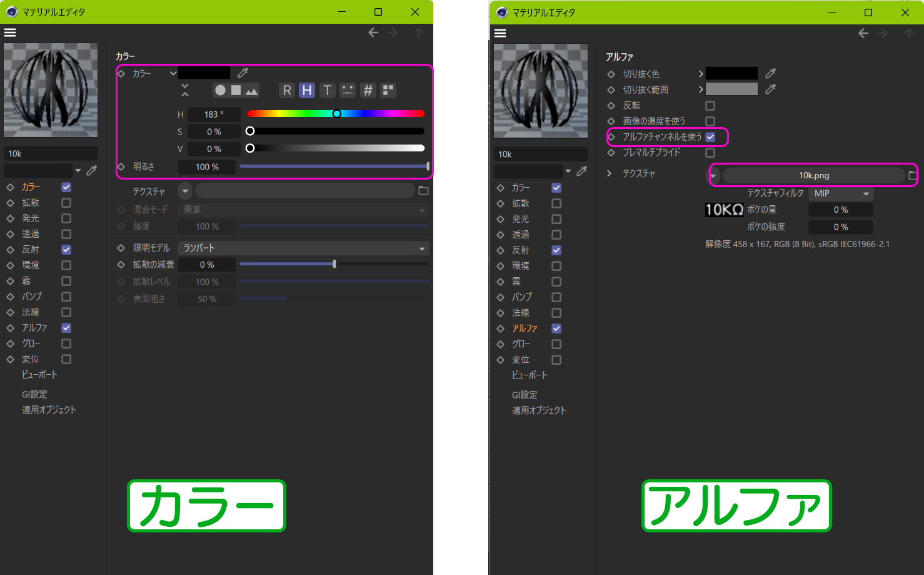The width and height of the screenshot is (924, 575).
Task: Select the orange-highlighted アルファ channel
Action: tap(525, 328)
